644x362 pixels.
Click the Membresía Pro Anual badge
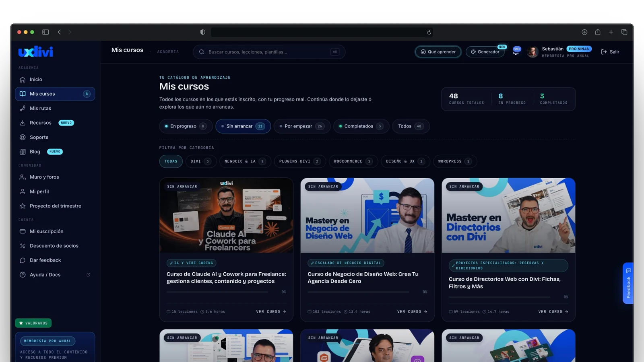pyautogui.click(x=47, y=341)
